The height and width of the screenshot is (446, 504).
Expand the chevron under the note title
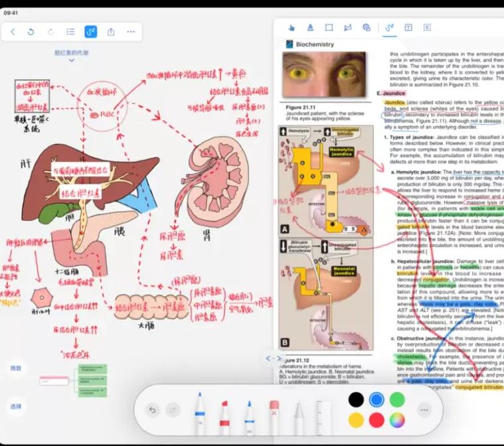pos(71,60)
